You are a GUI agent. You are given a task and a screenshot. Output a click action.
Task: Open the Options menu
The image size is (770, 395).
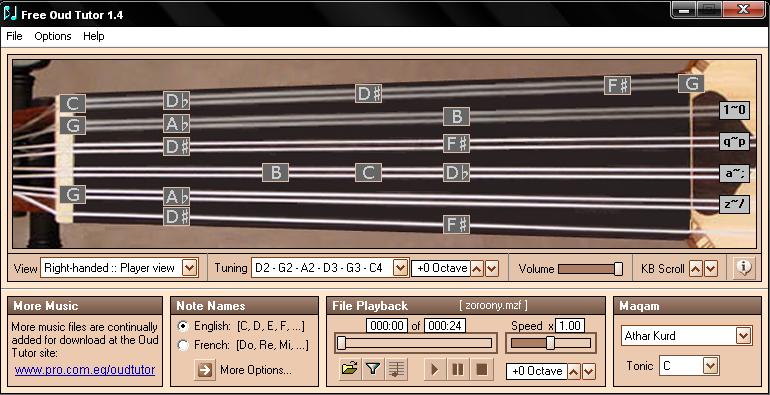53,36
